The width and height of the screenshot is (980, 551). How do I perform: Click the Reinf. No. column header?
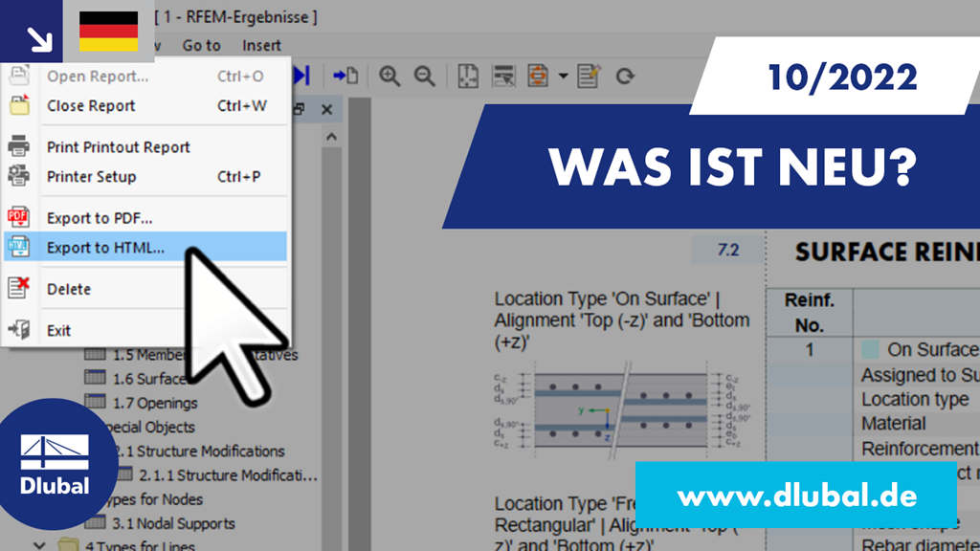(x=810, y=313)
